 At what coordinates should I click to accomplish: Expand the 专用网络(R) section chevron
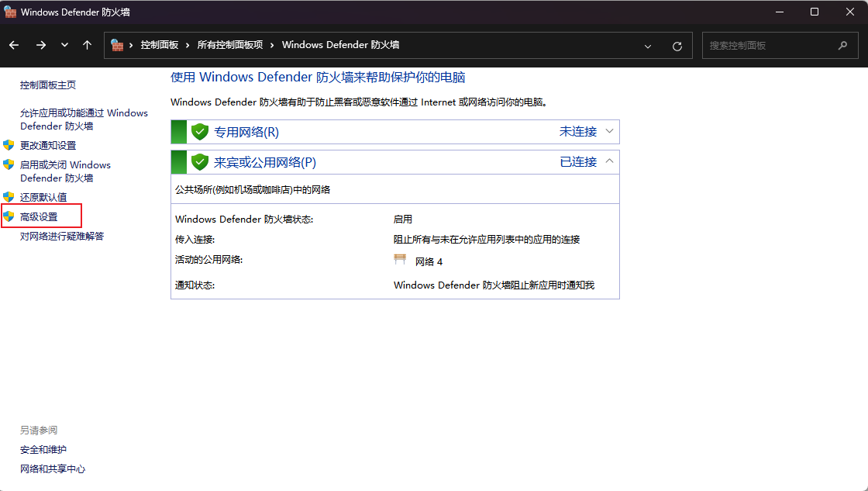point(609,131)
